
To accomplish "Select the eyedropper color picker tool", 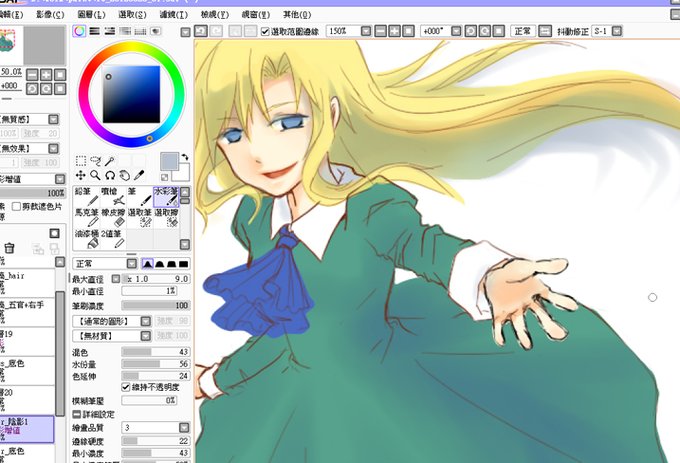I will tap(139, 175).
